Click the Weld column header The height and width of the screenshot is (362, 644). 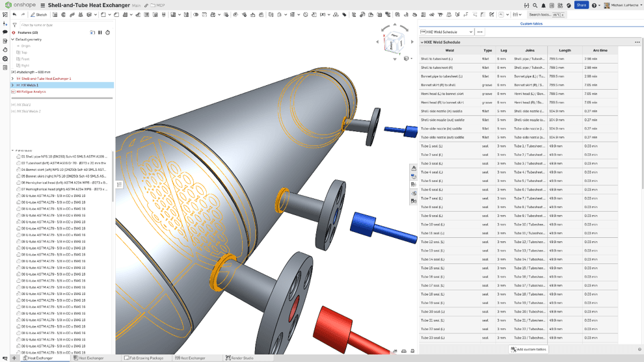click(x=449, y=51)
